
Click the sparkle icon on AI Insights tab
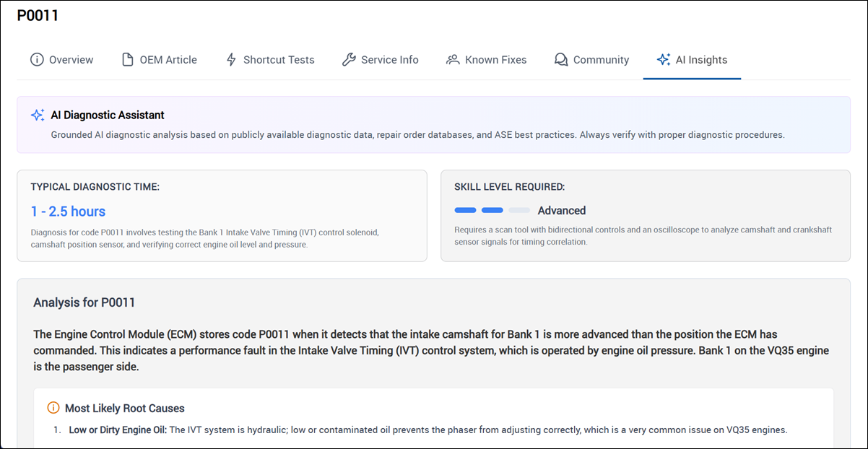[664, 60]
